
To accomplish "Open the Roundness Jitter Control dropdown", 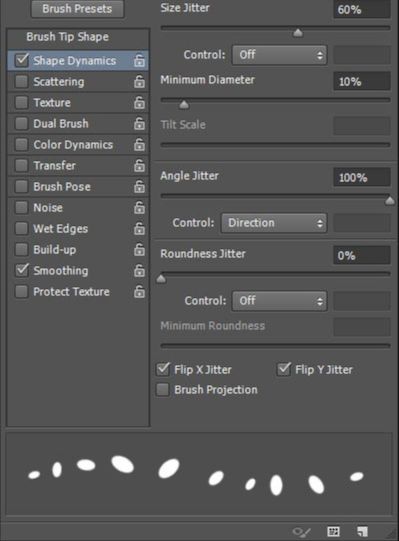I will 279,301.
